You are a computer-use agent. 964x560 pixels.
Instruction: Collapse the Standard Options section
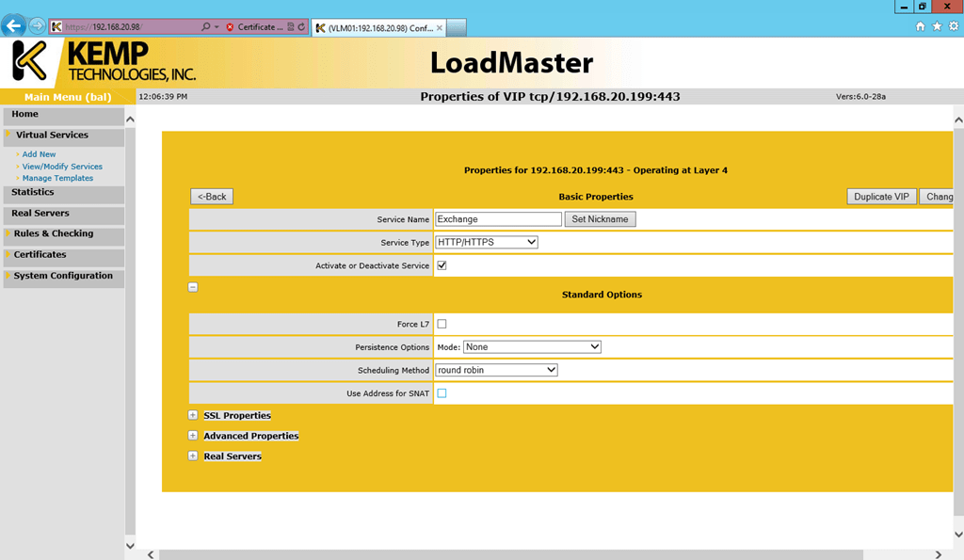(x=193, y=287)
